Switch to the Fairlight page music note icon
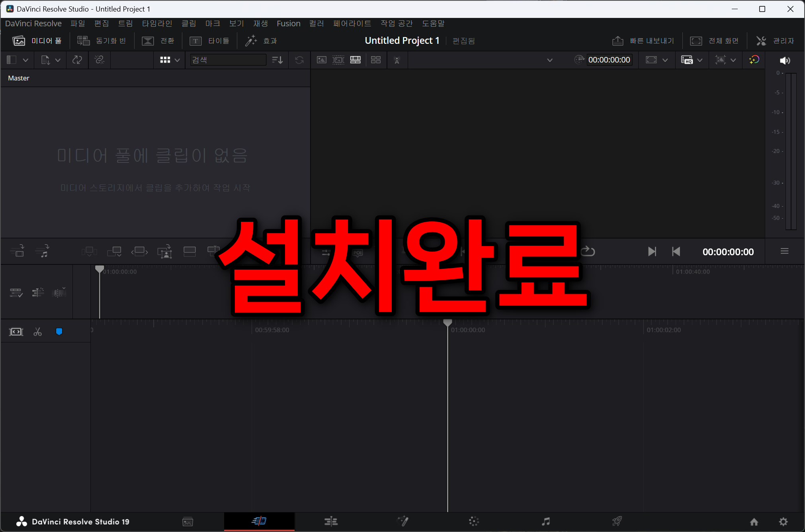The width and height of the screenshot is (805, 532). pyautogui.click(x=546, y=521)
